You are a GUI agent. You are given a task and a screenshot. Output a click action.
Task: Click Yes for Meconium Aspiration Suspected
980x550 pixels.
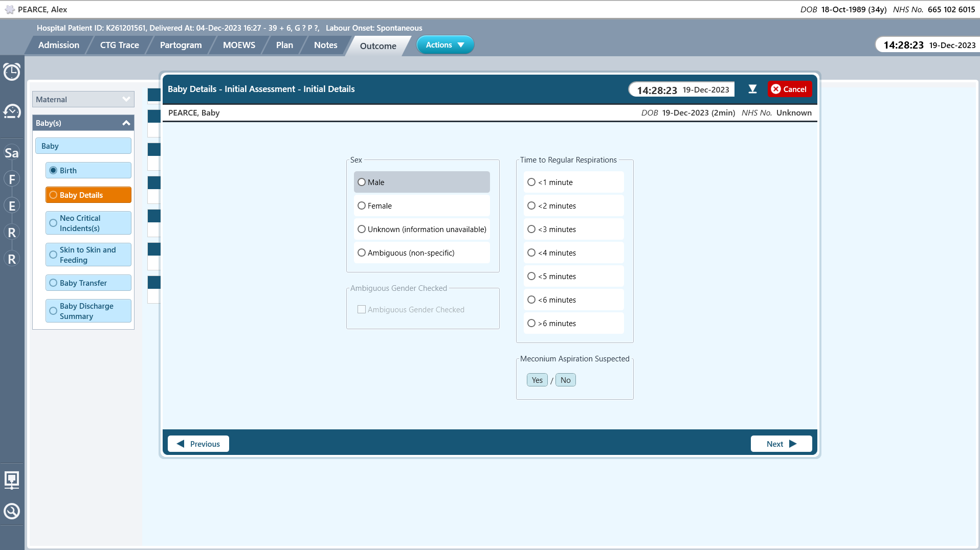pyautogui.click(x=537, y=380)
